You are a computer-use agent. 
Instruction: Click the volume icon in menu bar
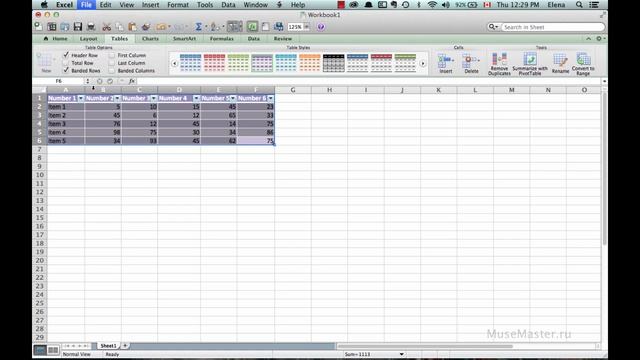pos(445,5)
